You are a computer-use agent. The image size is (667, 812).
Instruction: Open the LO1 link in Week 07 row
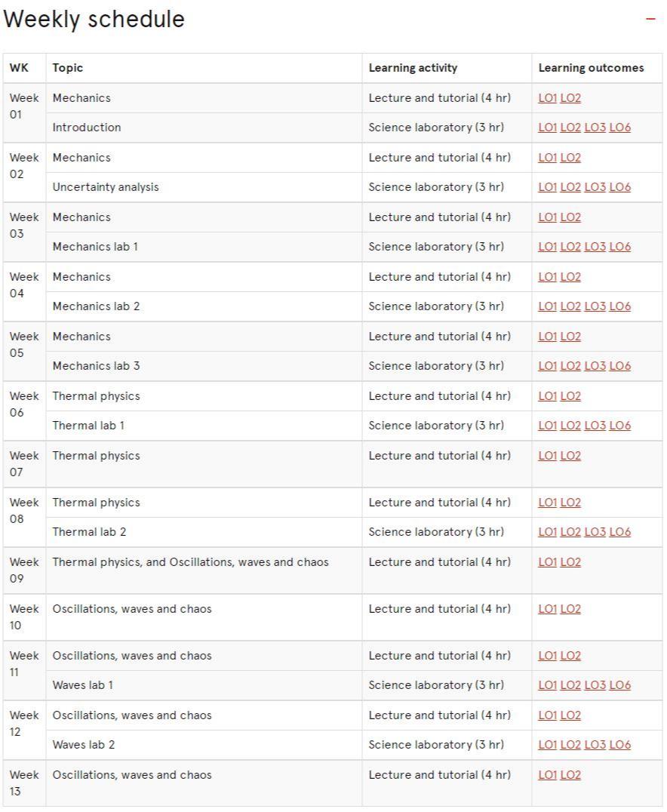[547, 456]
